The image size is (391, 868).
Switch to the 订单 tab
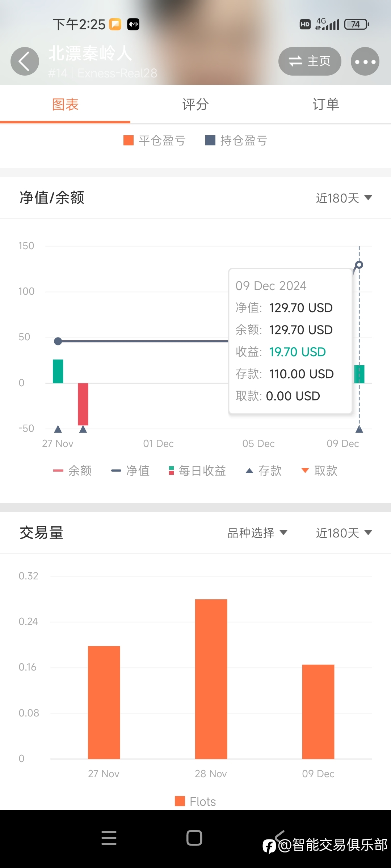326,104
